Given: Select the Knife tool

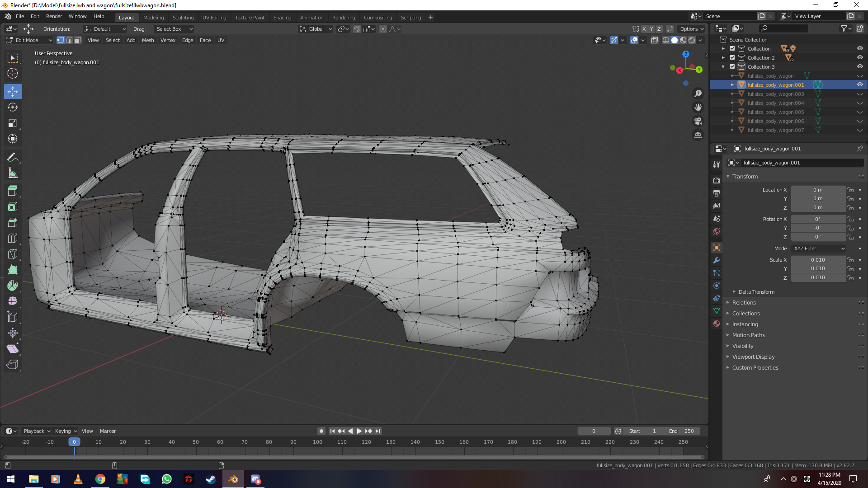Looking at the screenshot, I should pos(13,254).
